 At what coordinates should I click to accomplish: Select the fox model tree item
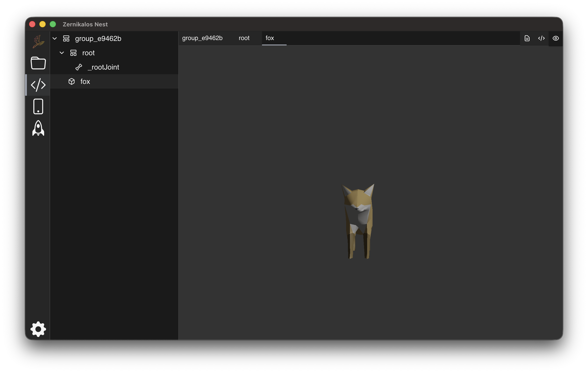[x=85, y=82]
